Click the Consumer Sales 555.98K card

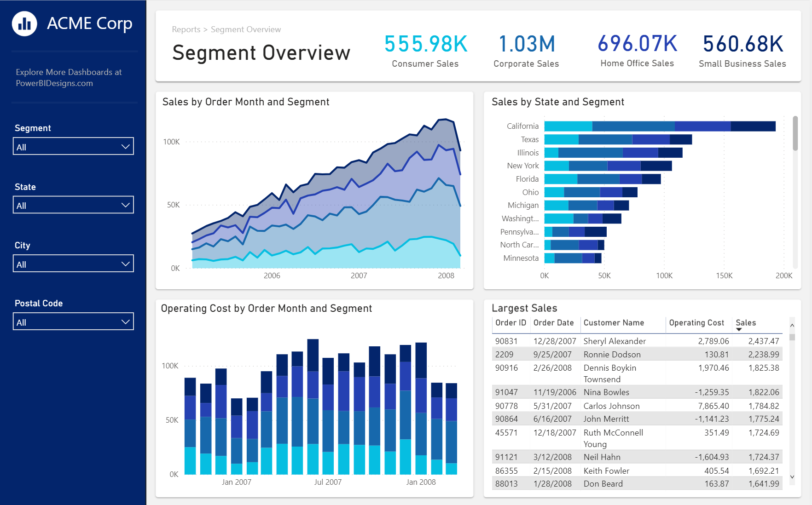pos(425,51)
